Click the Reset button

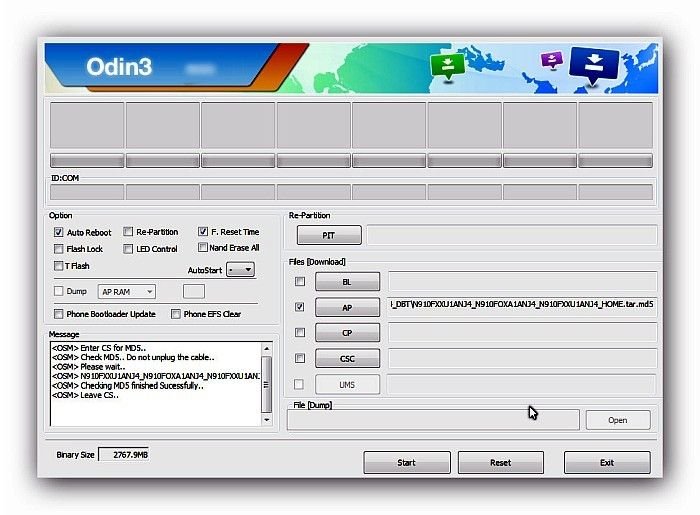pos(500,463)
